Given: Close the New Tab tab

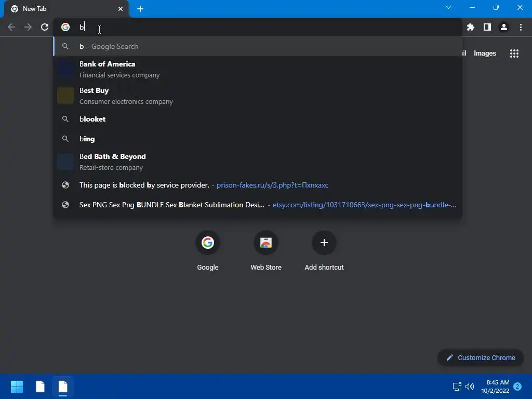Looking at the screenshot, I should (x=121, y=9).
